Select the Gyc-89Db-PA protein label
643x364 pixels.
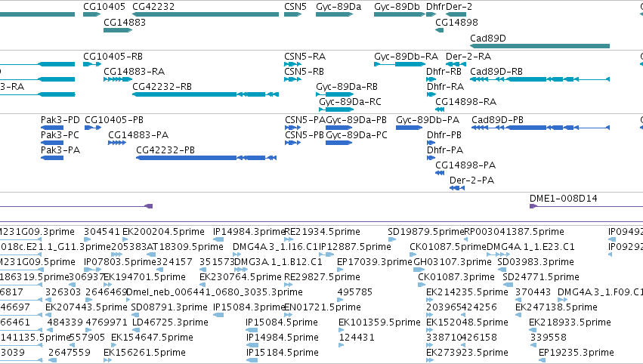(428, 120)
